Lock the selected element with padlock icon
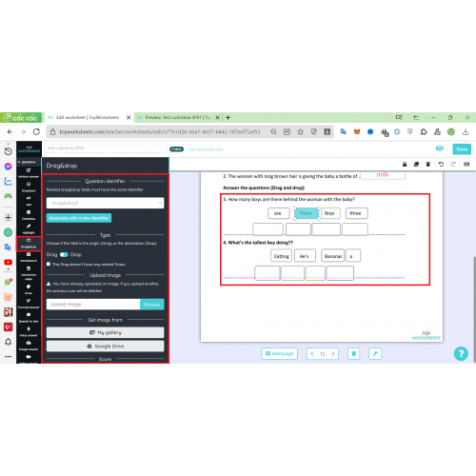 [x=405, y=164]
